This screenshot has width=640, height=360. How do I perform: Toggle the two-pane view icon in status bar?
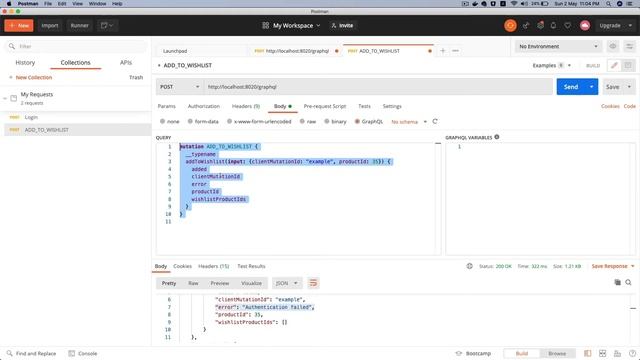point(587,353)
